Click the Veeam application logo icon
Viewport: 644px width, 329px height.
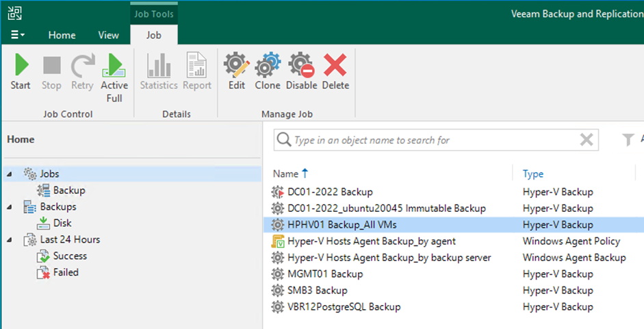pos(15,13)
